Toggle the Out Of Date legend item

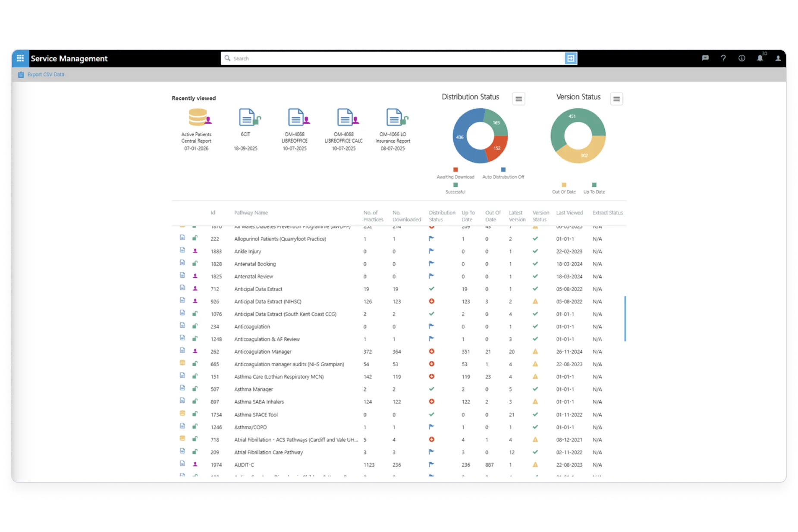564,188
